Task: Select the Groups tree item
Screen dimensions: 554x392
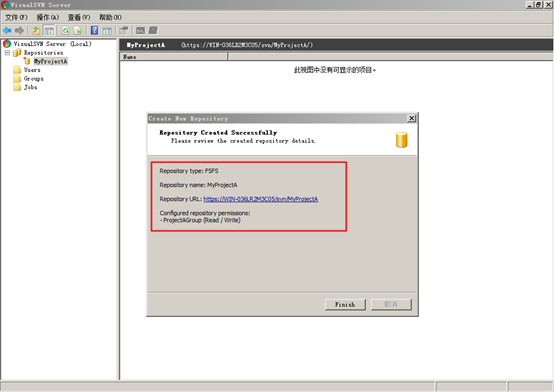Action: coord(34,78)
